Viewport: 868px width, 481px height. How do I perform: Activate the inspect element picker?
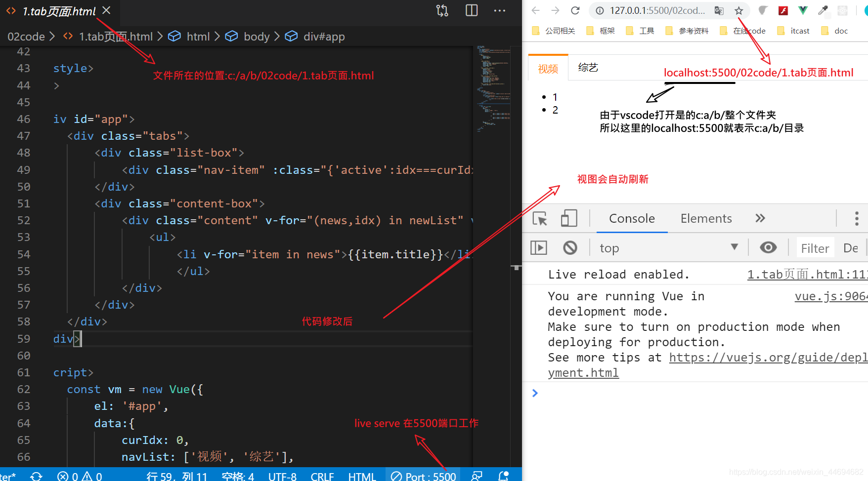[540, 218]
